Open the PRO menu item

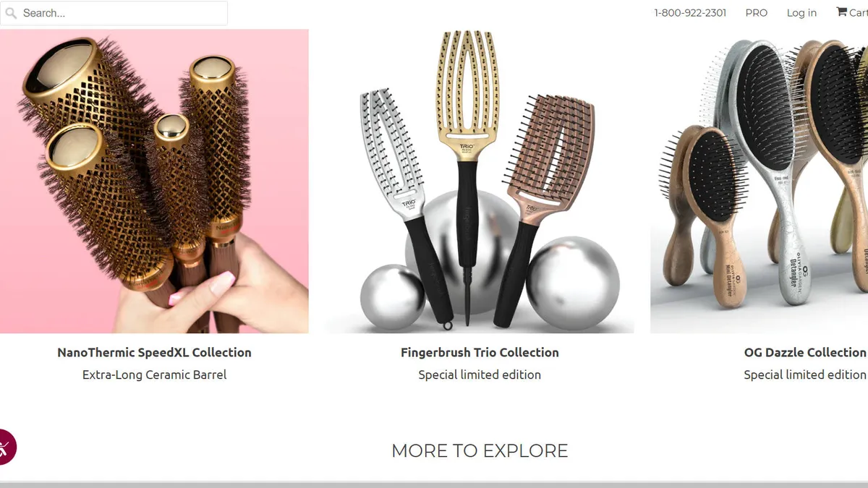click(757, 13)
